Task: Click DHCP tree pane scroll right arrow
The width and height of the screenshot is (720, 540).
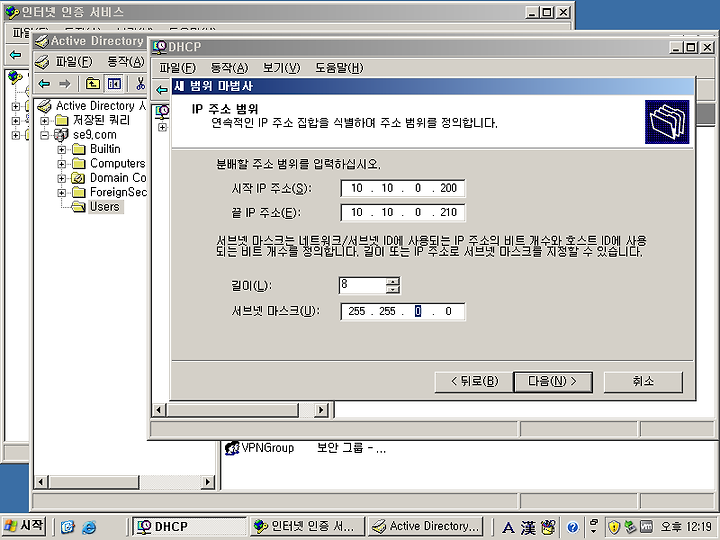Action: pyautogui.click(x=321, y=410)
